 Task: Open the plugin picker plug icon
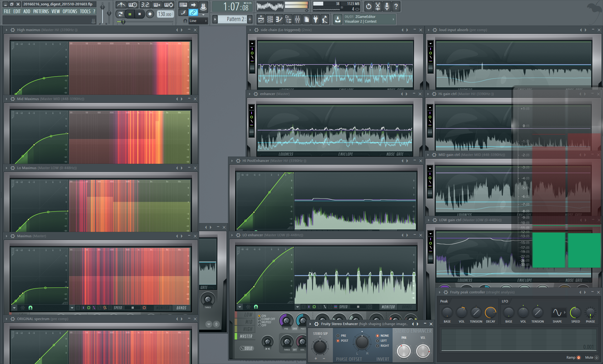pyautogui.click(x=316, y=19)
